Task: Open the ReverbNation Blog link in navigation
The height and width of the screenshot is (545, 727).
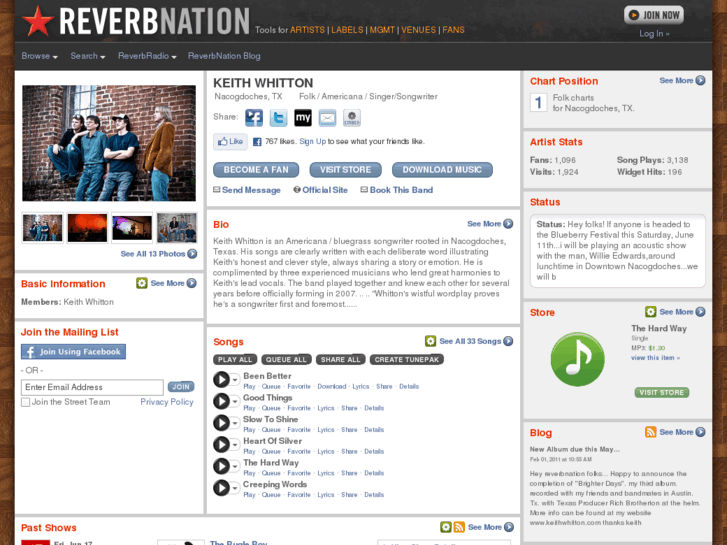Action: coord(224,56)
